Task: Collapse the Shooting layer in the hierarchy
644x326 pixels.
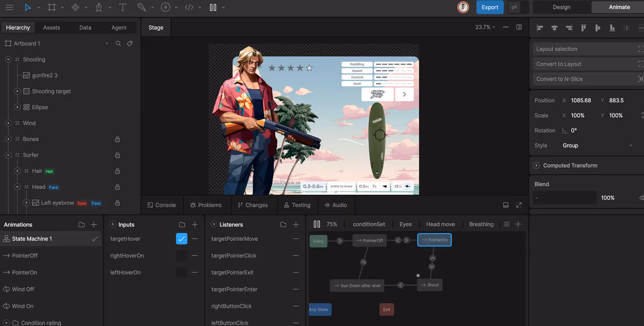Action: tap(8, 59)
